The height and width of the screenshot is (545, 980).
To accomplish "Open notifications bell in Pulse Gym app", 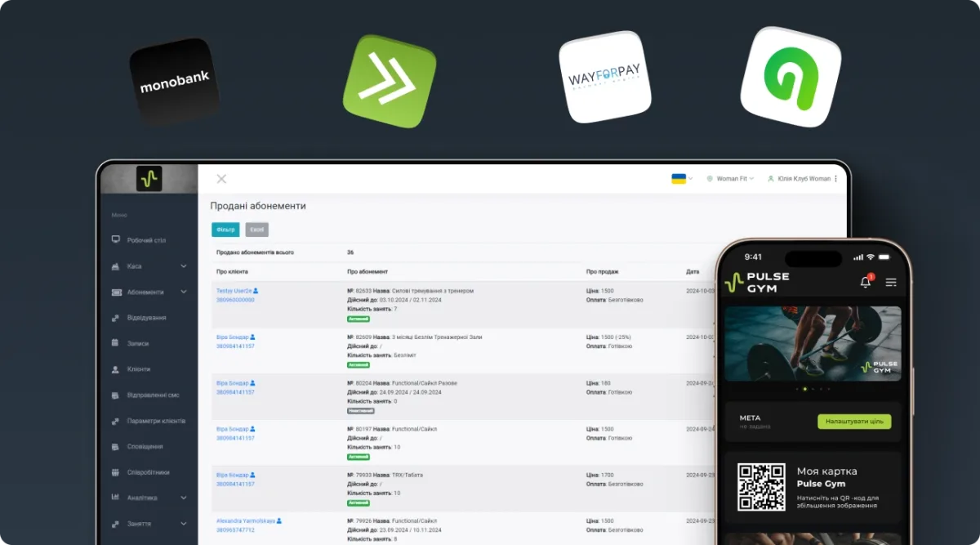I will coord(866,282).
